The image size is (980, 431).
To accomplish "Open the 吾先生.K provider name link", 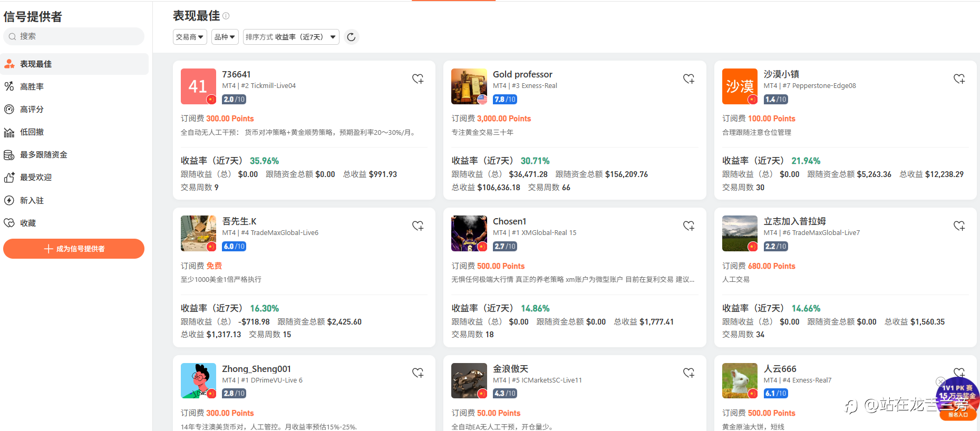I will point(239,221).
